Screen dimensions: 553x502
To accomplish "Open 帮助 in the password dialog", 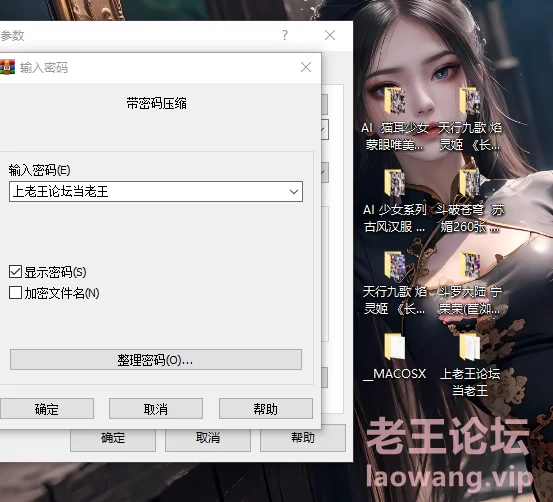I will 266,409.
